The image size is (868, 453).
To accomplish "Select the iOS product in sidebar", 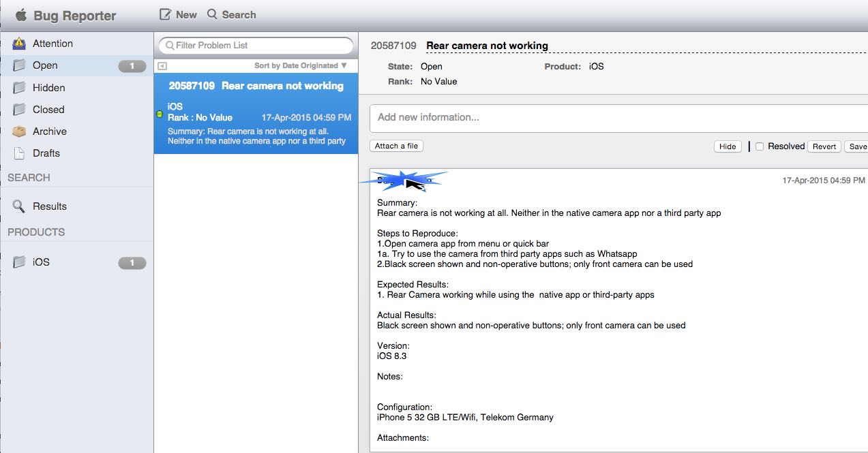I will (77, 262).
